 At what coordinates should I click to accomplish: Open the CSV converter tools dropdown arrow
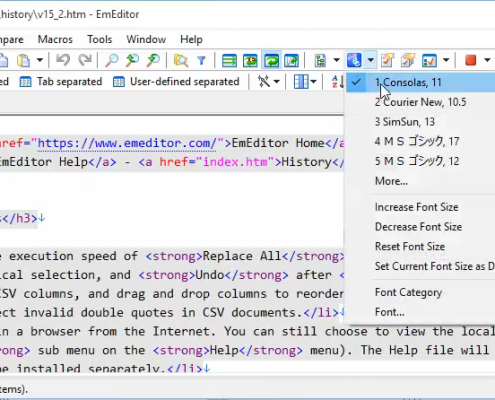pos(276,82)
